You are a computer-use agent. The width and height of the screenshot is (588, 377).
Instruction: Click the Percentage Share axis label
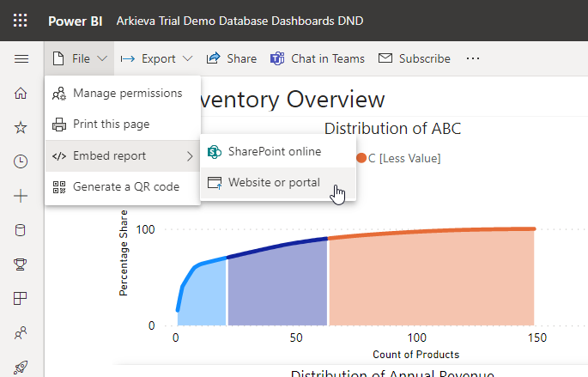tap(124, 253)
